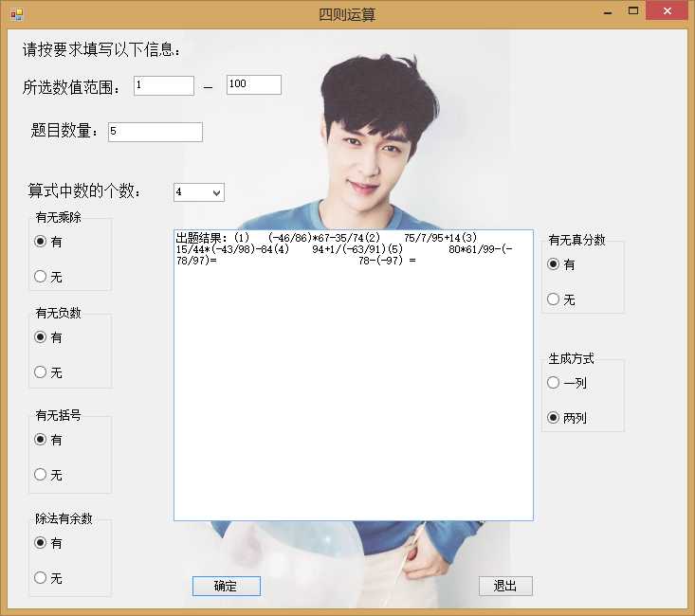Select 无 under 有无真分数
This screenshot has width=695, height=616.
(x=561, y=299)
